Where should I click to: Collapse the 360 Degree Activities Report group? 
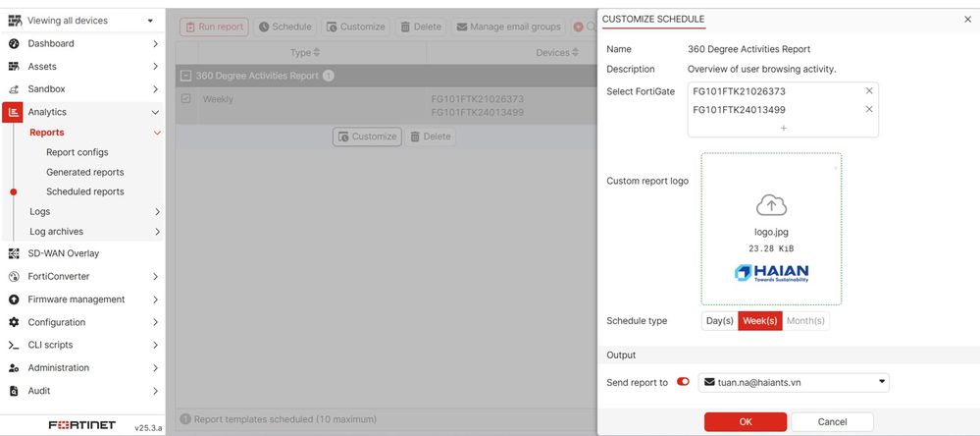(x=185, y=76)
